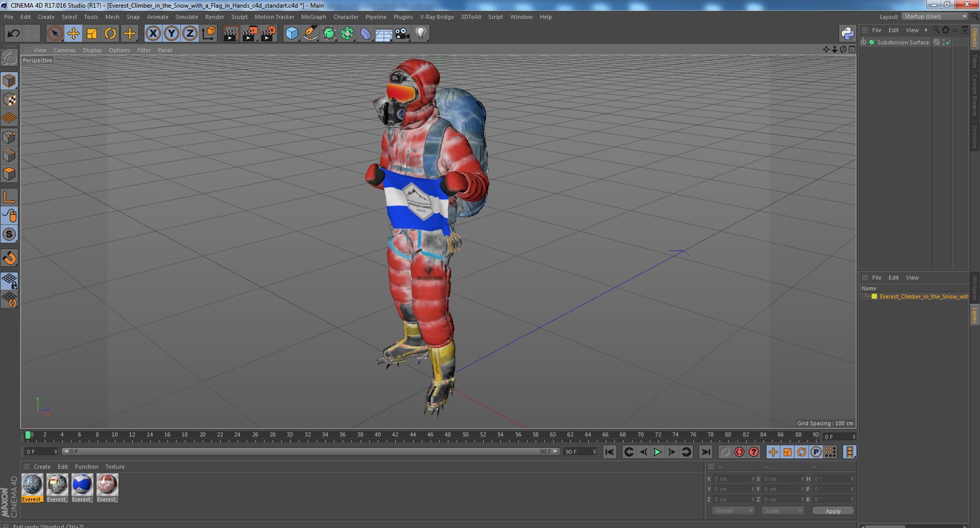The image size is (980, 528).
Task: Click the Undo arrow icon
Action: [x=13, y=34]
